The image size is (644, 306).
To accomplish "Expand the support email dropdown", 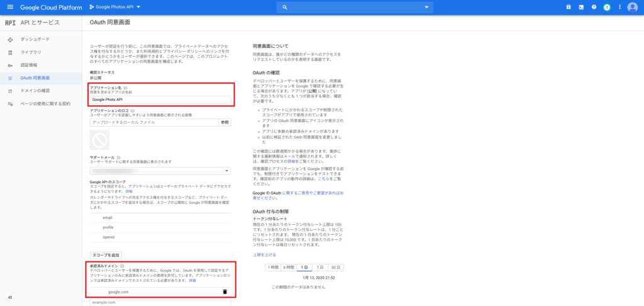I will pyautogui.click(x=226, y=171).
